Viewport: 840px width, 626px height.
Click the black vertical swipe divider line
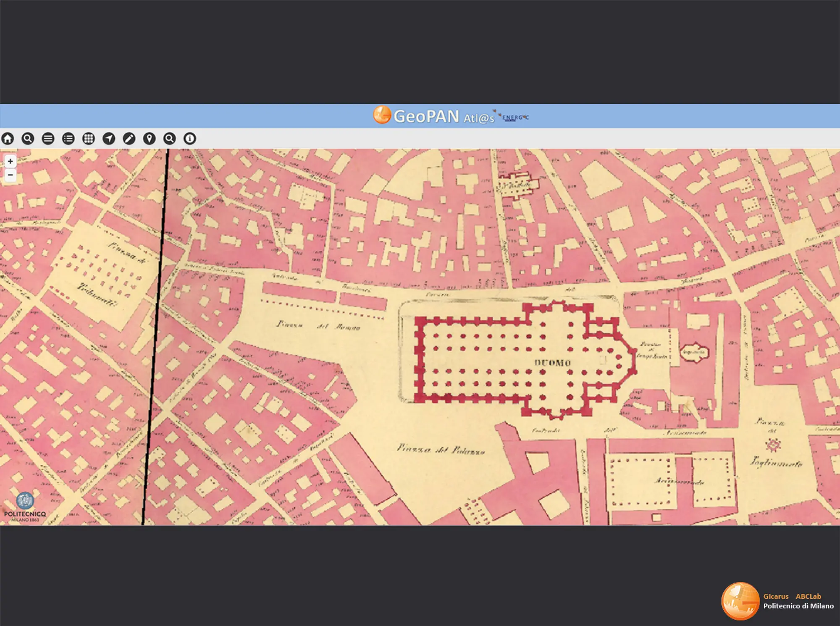click(x=156, y=336)
